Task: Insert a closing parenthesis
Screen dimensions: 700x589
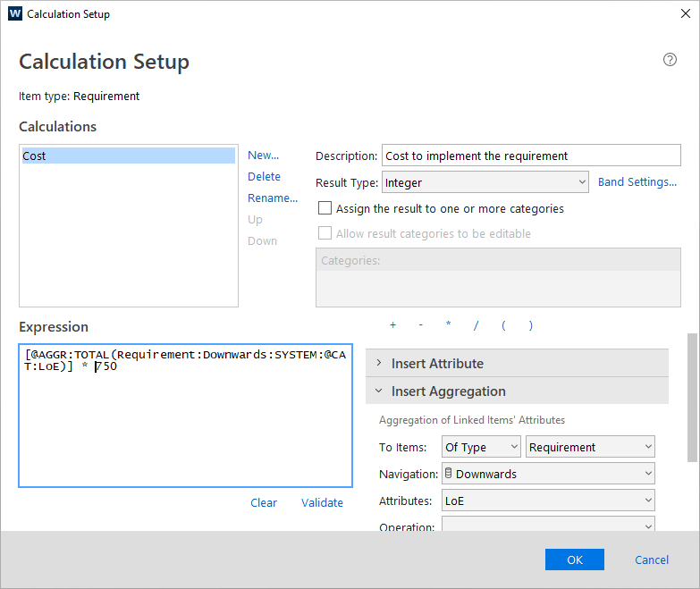Action: coord(531,325)
